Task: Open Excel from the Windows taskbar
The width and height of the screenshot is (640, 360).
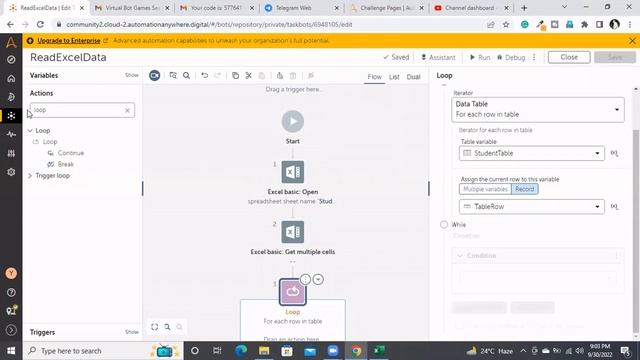Action: 379,351
